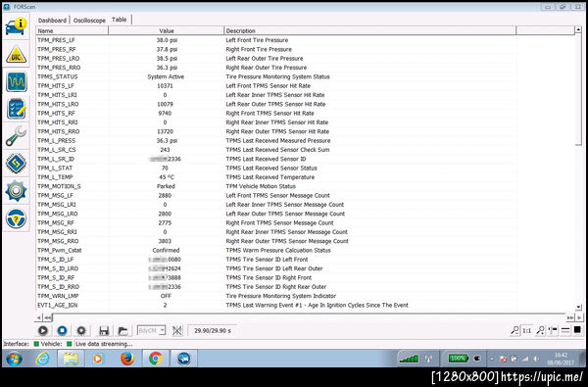This screenshot has height=387, width=588.
Task: Open the DTC trouble codes section
Action: [x=16, y=55]
